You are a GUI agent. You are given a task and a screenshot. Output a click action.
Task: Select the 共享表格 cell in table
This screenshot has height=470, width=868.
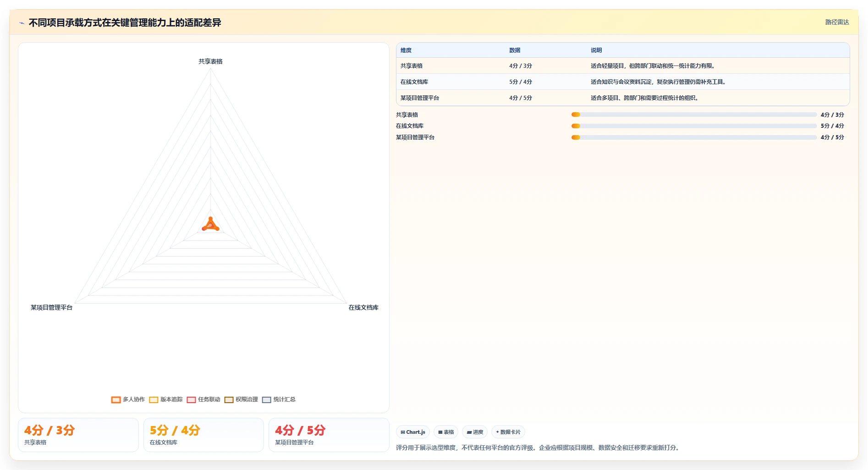click(x=412, y=66)
